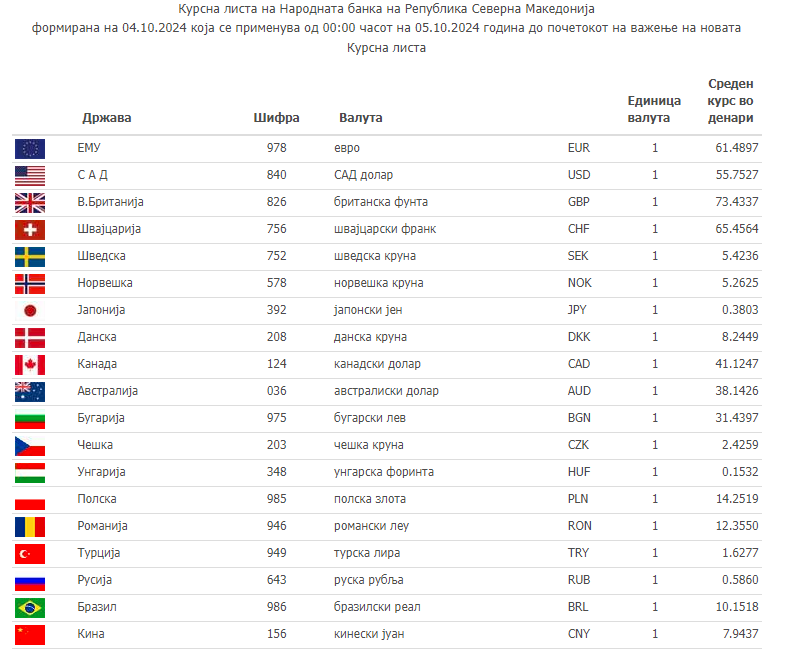
Task: Click the Czech flag icon
Action: tap(30, 446)
